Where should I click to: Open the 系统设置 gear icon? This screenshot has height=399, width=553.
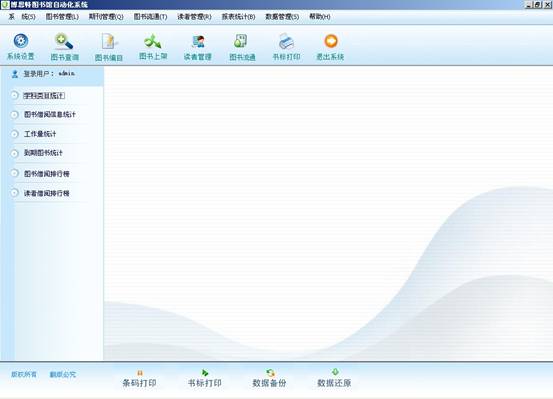[x=21, y=41]
